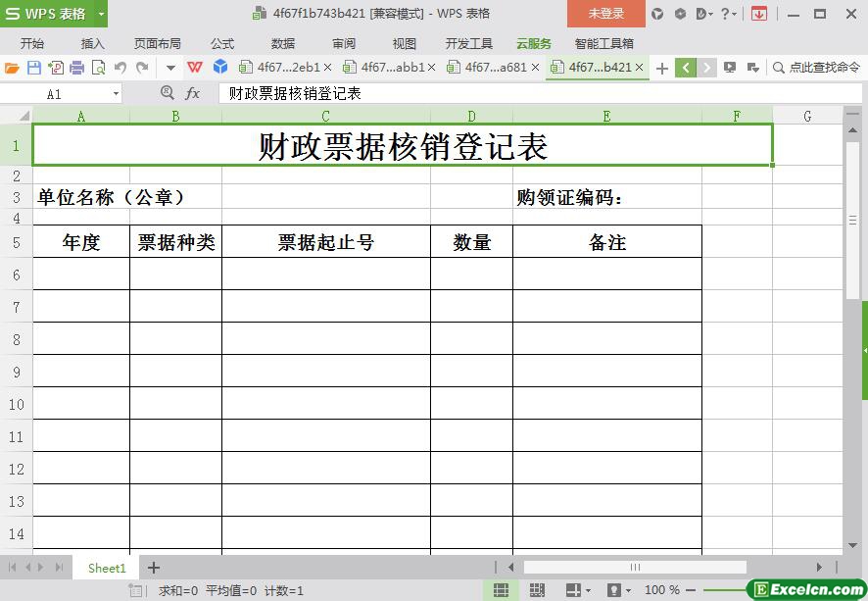
Task: Expand the Name Box dropdown arrow
Action: tap(117, 94)
